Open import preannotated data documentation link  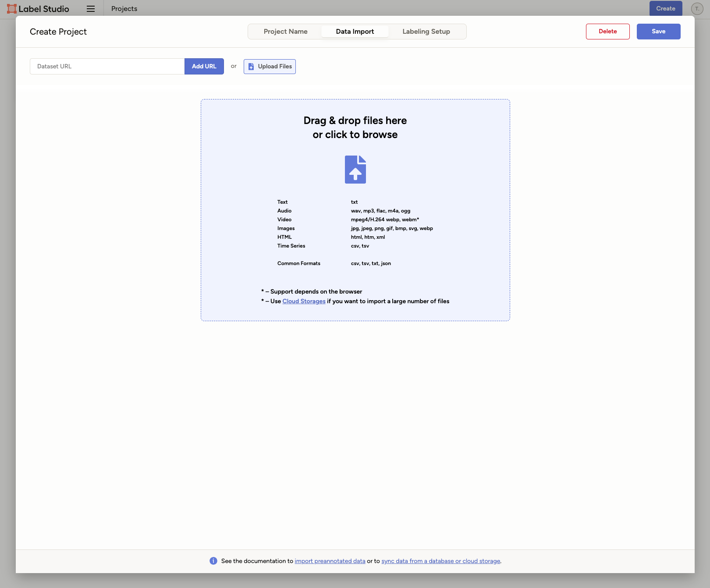click(x=330, y=561)
